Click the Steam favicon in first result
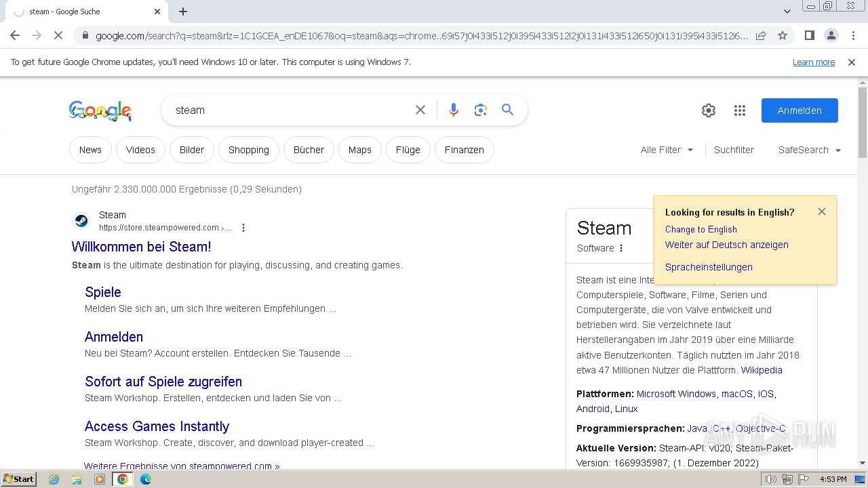 [x=81, y=221]
